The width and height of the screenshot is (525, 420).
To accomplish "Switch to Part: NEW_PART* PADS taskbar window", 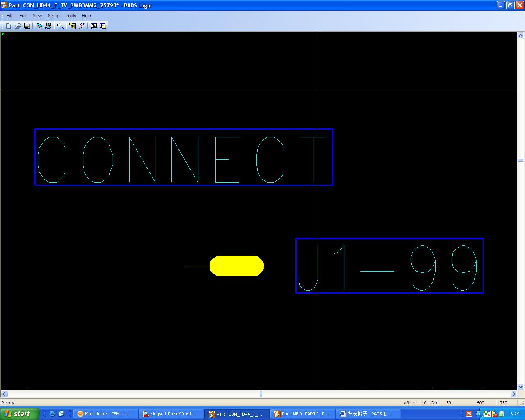I will (303, 414).
